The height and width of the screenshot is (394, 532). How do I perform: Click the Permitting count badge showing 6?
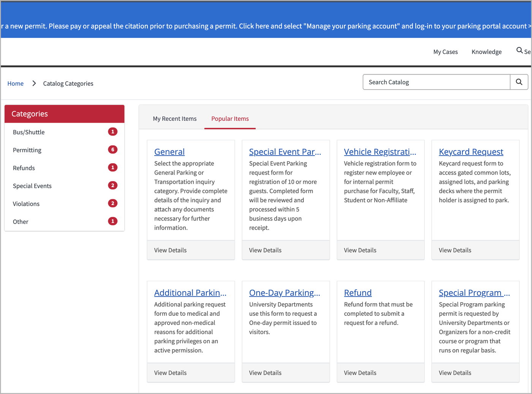coord(112,150)
